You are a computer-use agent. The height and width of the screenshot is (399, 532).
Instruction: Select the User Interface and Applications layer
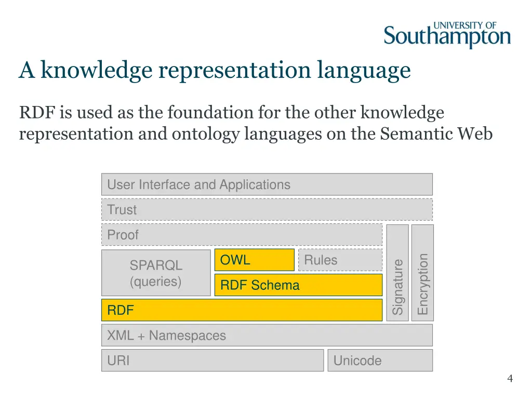pos(267,184)
